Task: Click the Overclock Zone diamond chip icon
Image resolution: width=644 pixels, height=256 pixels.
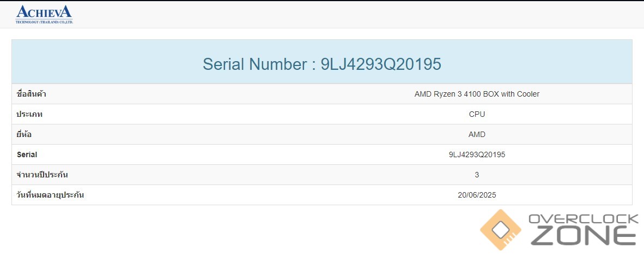Action: (x=500, y=230)
